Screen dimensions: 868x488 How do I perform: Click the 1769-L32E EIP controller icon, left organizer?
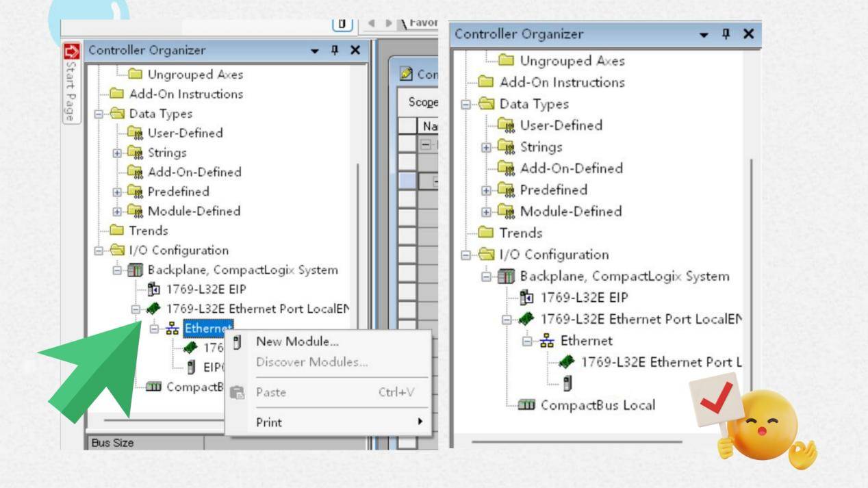tap(154, 290)
